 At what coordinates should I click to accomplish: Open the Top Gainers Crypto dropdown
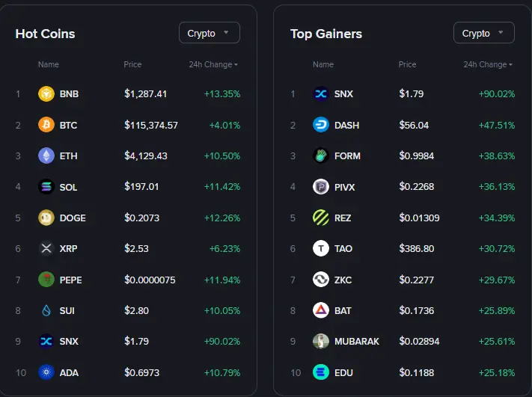point(483,34)
